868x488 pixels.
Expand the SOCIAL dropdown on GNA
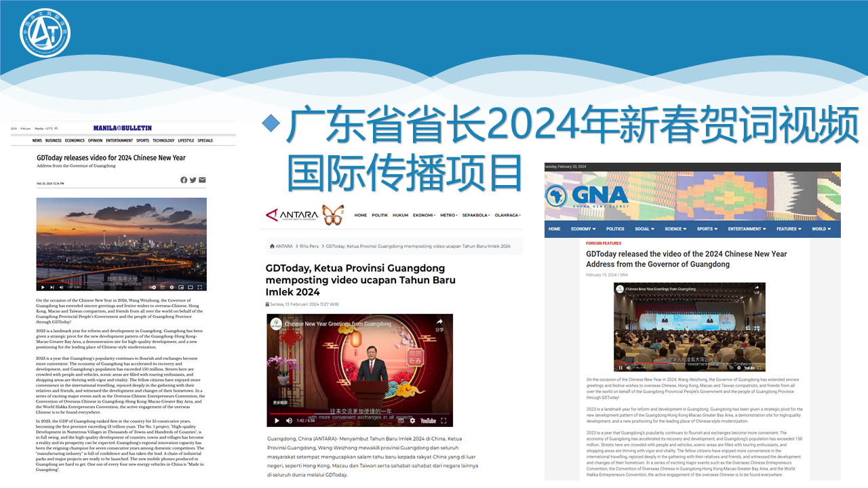[644, 229]
